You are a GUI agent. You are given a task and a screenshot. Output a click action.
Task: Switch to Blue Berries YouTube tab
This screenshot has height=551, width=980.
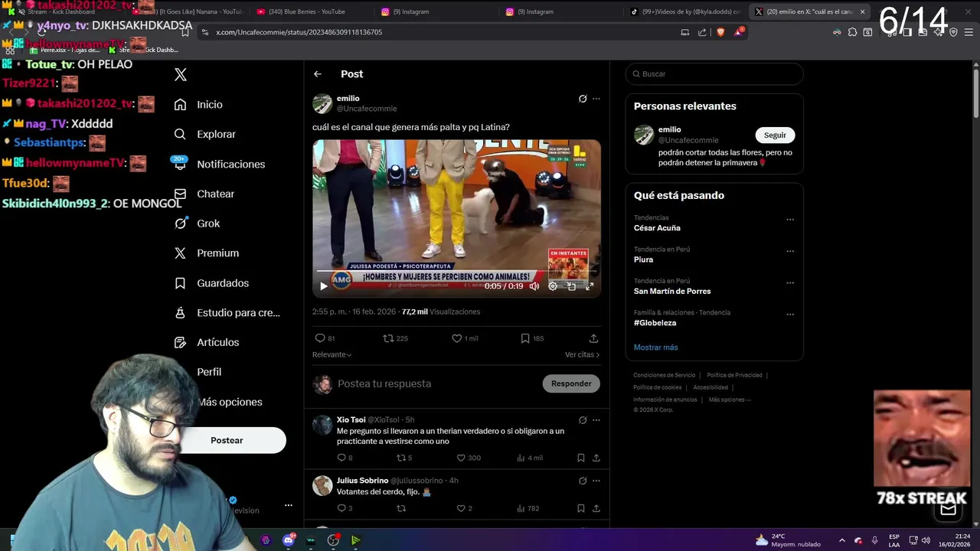tap(307, 11)
